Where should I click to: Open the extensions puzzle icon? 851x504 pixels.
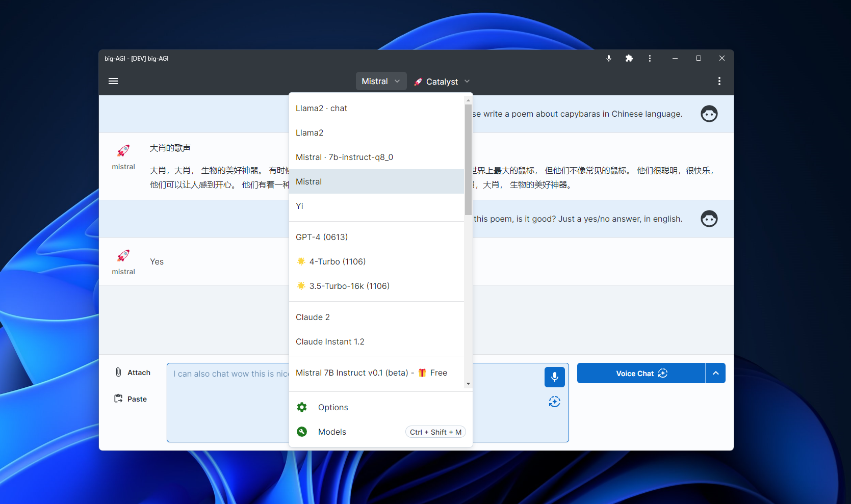(629, 58)
